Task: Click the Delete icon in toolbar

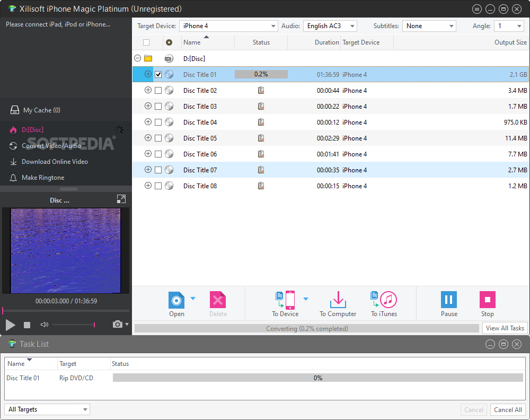Action: (x=218, y=300)
